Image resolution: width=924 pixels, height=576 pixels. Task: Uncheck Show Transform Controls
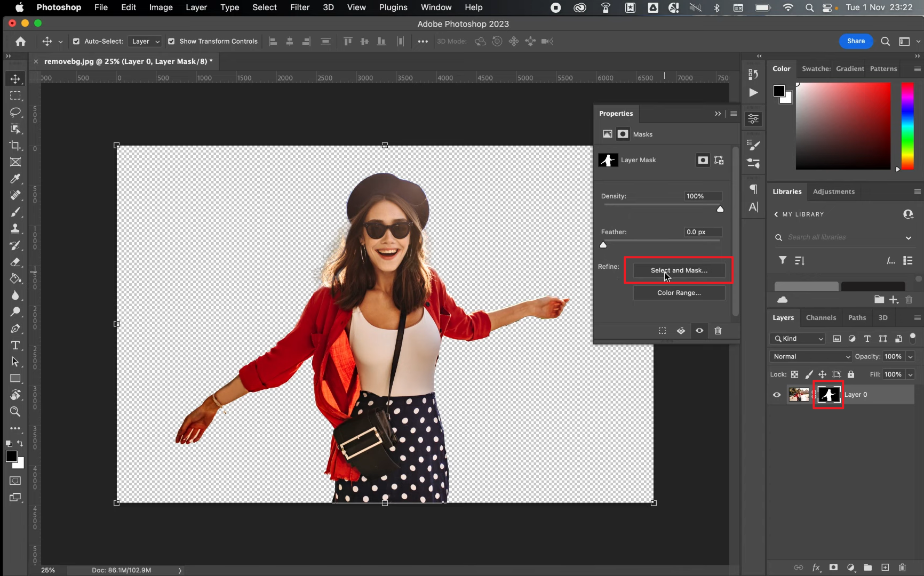[171, 41]
